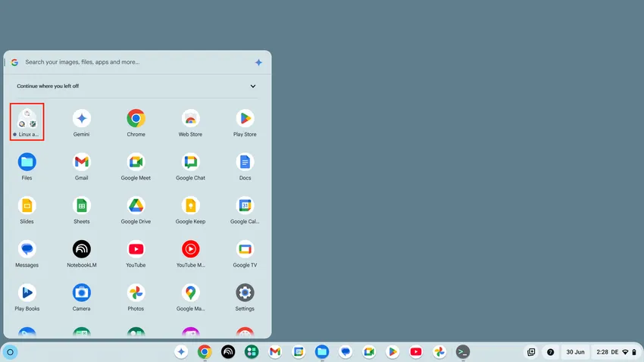This screenshot has height=362, width=644.
Task: Launch the Camera app
Action: tap(81, 296)
